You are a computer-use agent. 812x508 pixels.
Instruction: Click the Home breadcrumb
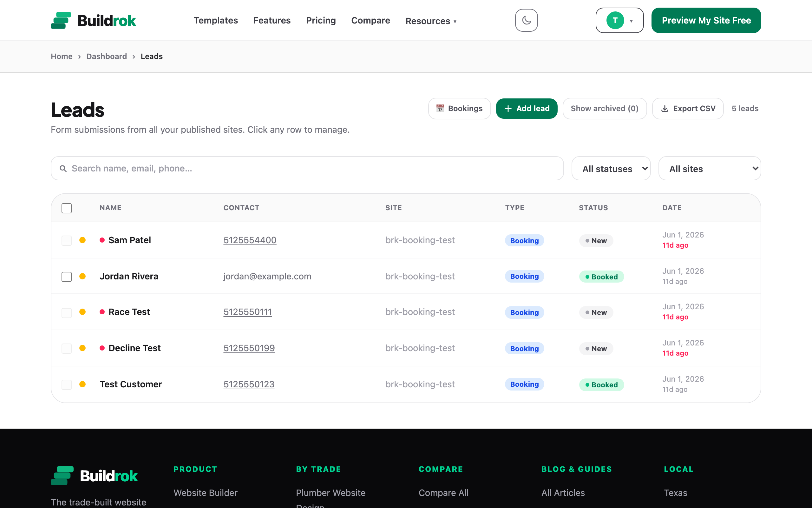click(x=62, y=57)
